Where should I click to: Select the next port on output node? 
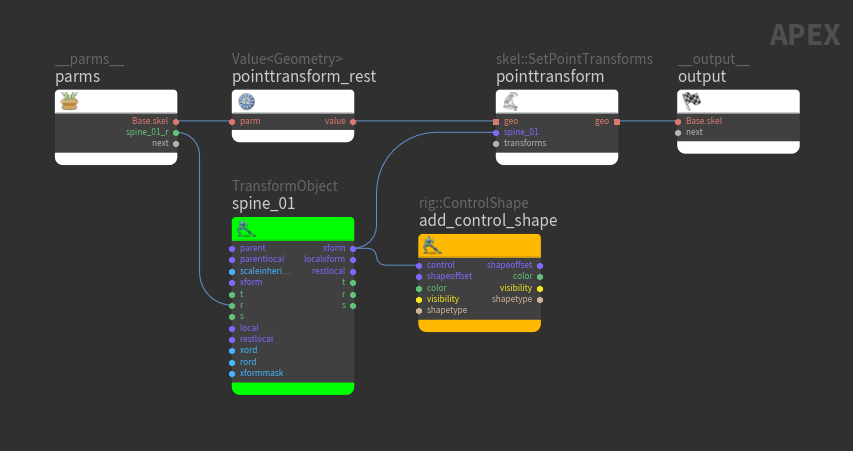[x=678, y=132]
